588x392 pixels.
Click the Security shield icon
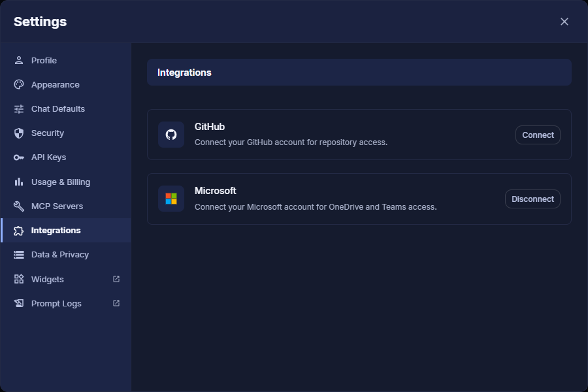pyautogui.click(x=19, y=133)
